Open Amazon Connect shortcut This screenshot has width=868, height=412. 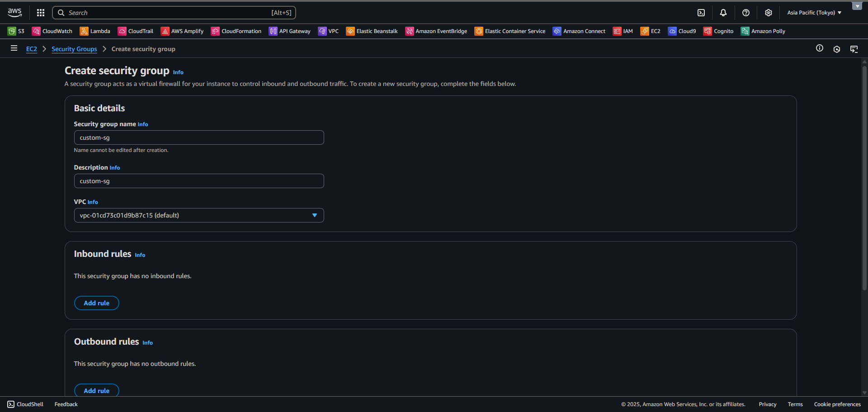(x=579, y=31)
